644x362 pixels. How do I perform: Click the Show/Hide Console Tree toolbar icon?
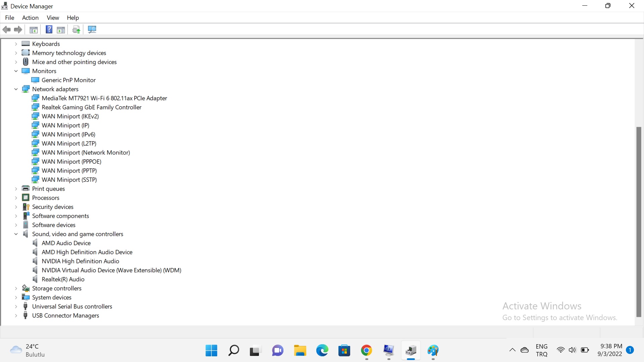[x=34, y=29]
